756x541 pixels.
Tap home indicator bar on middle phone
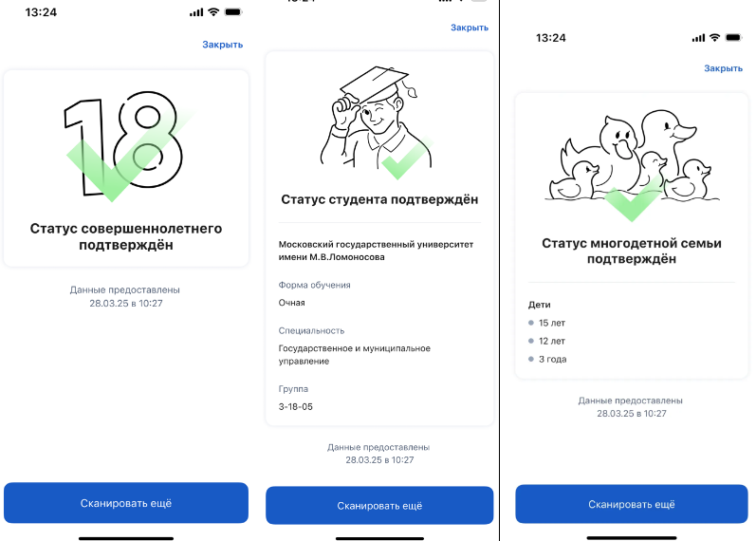pyautogui.click(x=379, y=538)
